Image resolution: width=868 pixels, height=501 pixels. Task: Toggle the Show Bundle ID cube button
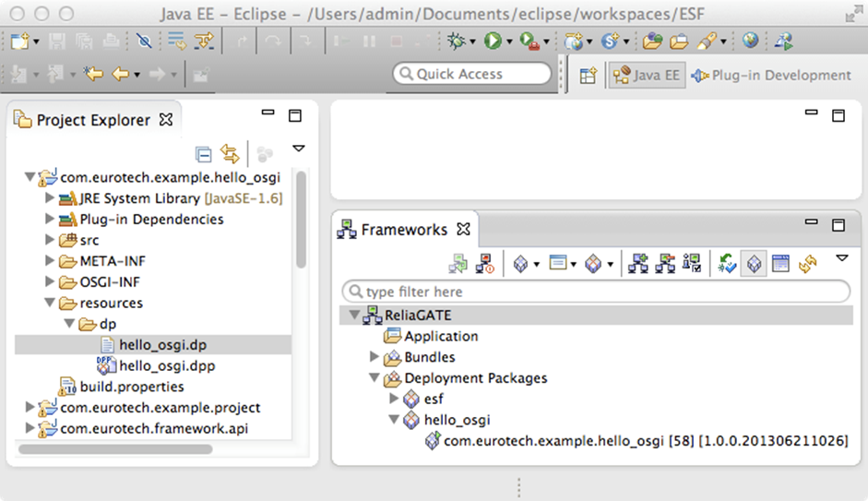pyautogui.click(x=754, y=264)
